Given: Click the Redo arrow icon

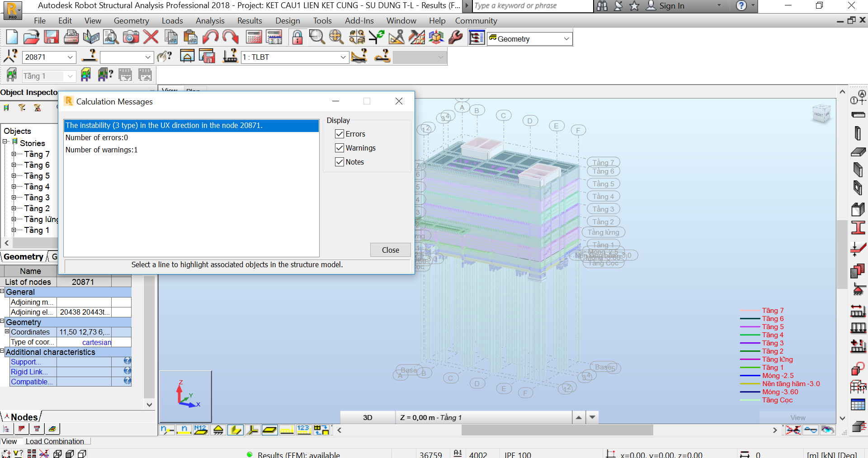Looking at the screenshot, I should tap(230, 37).
